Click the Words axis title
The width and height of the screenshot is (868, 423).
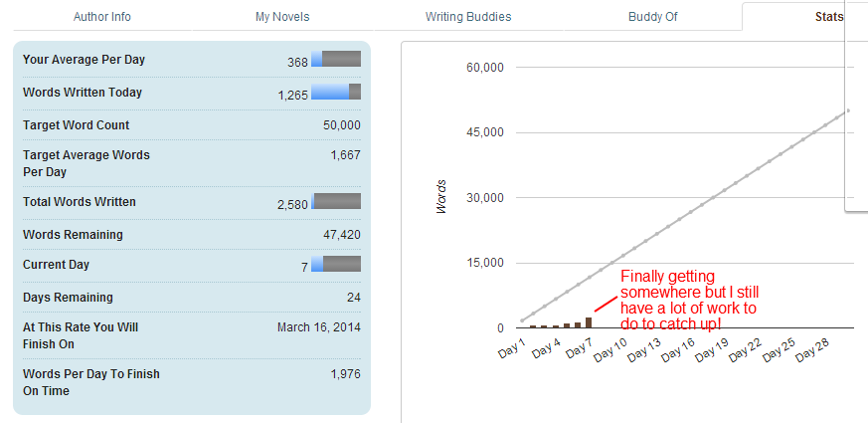441,197
